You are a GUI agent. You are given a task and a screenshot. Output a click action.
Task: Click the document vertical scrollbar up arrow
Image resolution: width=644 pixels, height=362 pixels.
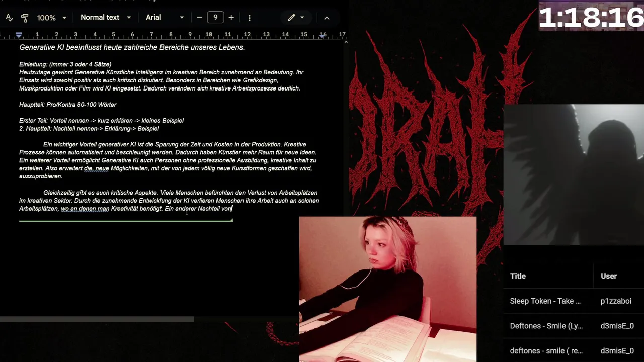click(x=346, y=42)
